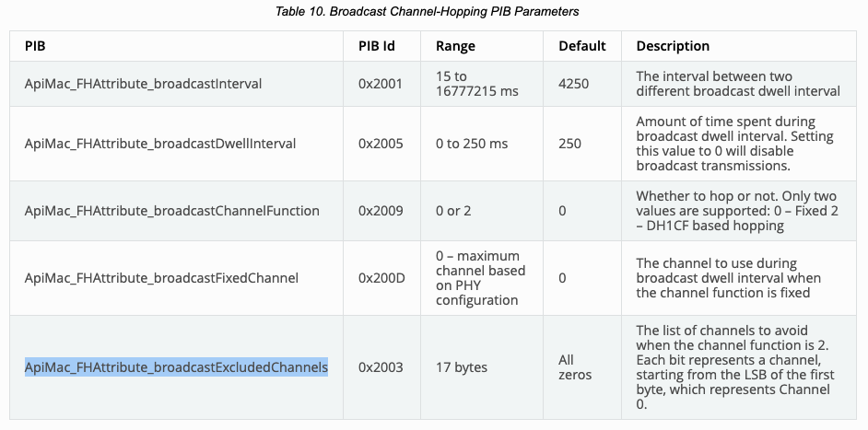Image resolution: width=868 pixels, height=430 pixels.
Task: Click the ApiMac_FHAttribute_broadcastChannelFunction cell
Action: 171,211
